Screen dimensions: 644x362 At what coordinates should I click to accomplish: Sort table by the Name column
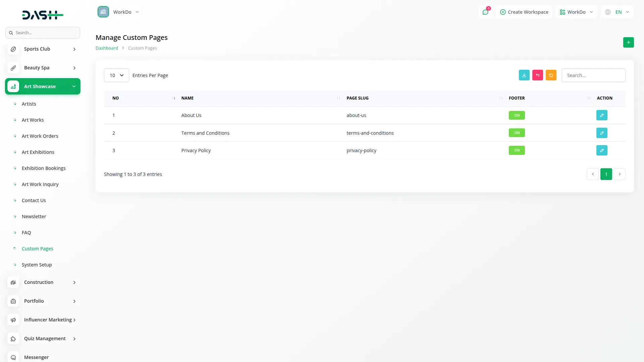[187, 98]
